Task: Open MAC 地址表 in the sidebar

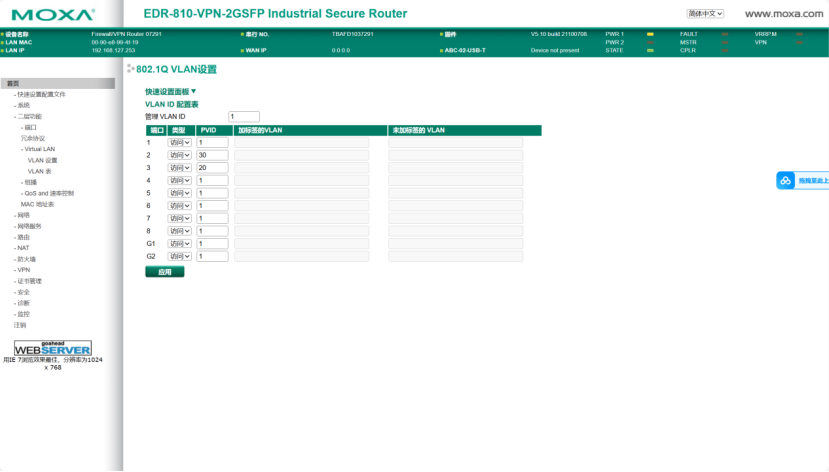Action: (37, 205)
